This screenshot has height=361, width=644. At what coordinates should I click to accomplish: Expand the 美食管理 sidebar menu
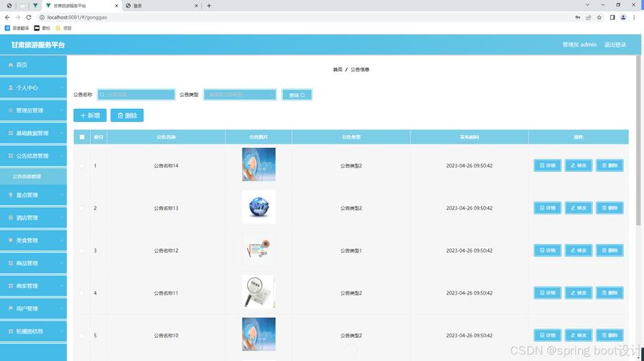point(33,240)
